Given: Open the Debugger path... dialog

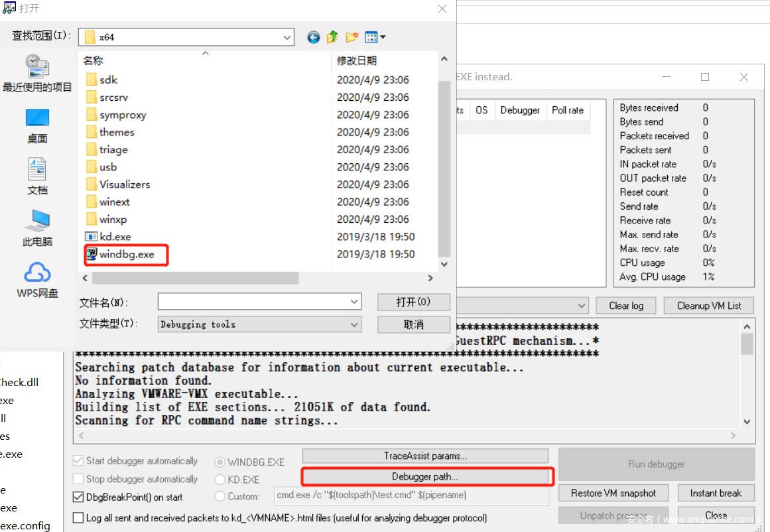Looking at the screenshot, I should click(x=425, y=476).
